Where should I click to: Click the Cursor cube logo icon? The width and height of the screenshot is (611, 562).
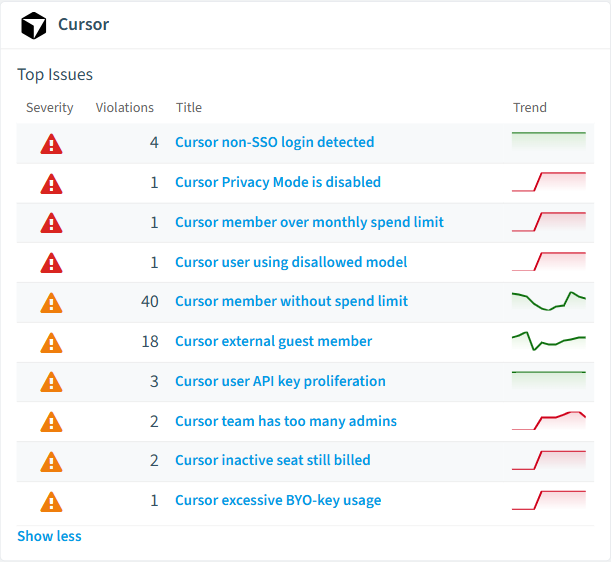[34, 25]
